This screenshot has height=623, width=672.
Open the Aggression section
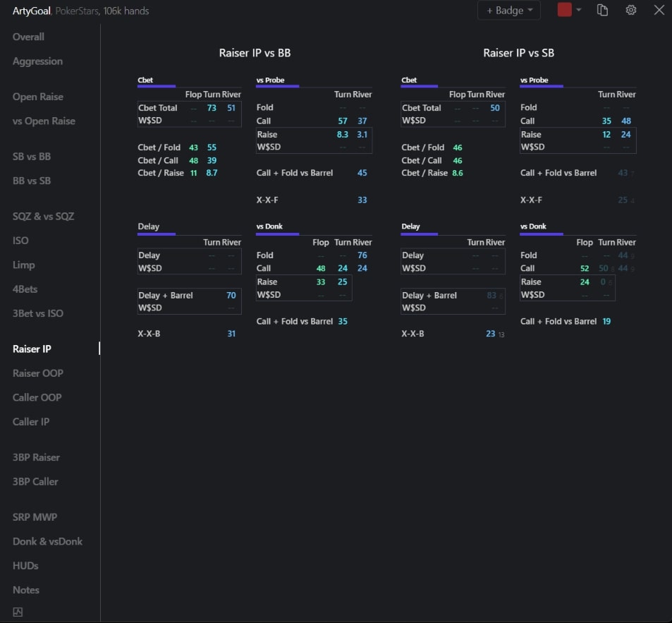pyautogui.click(x=37, y=61)
